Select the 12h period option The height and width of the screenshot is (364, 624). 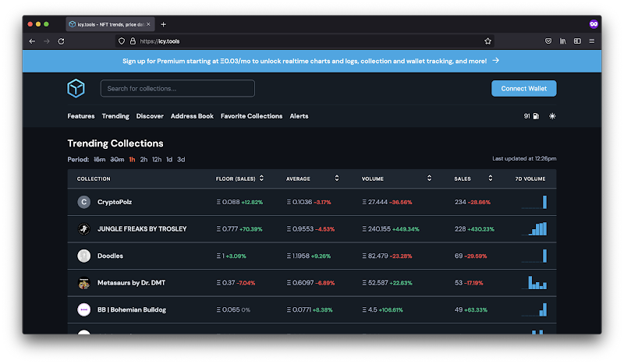pyautogui.click(x=157, y=160)
